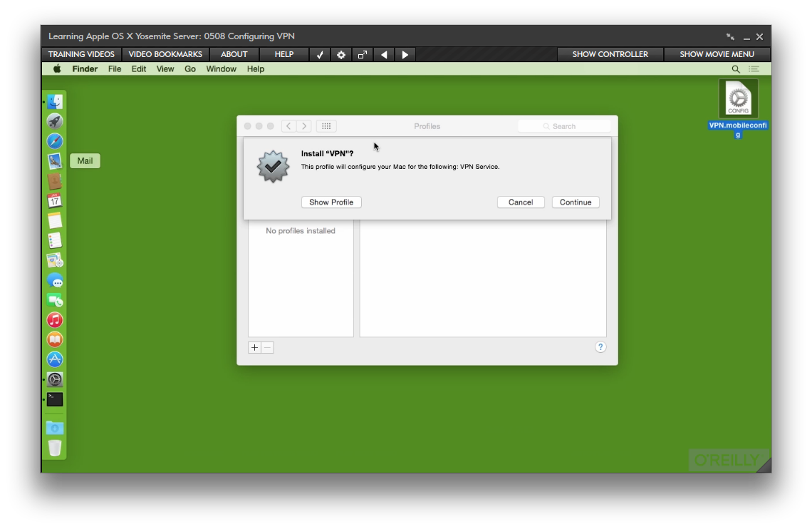This screenshot has height=529, width=812.
Task: Click the player fullscreen expand icon
Action: coord(363,54)
